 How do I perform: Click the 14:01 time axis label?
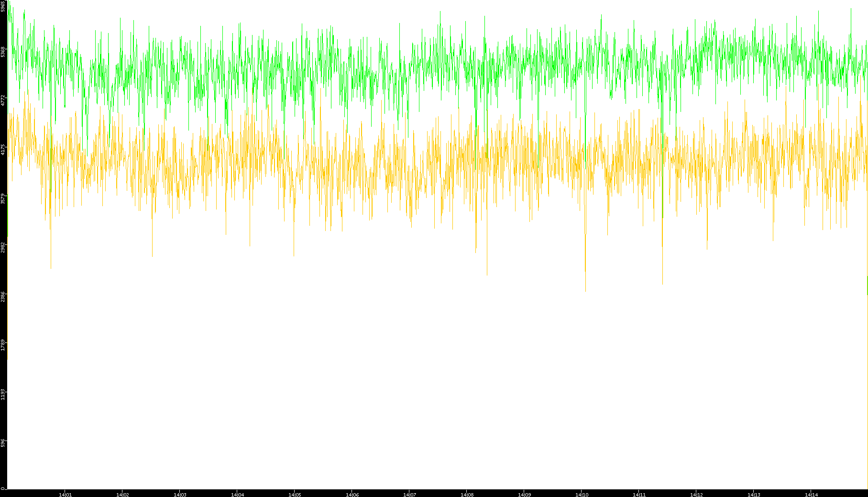(x=65, y=495)
